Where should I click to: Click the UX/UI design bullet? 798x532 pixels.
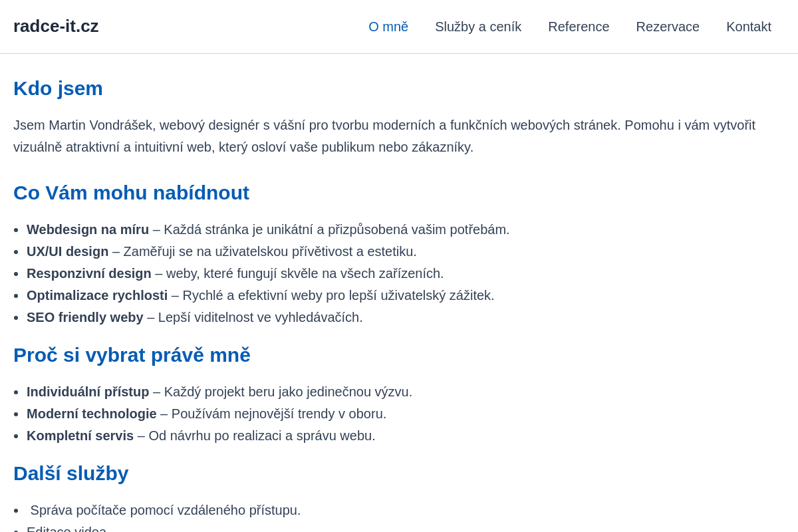coord(221,251)
